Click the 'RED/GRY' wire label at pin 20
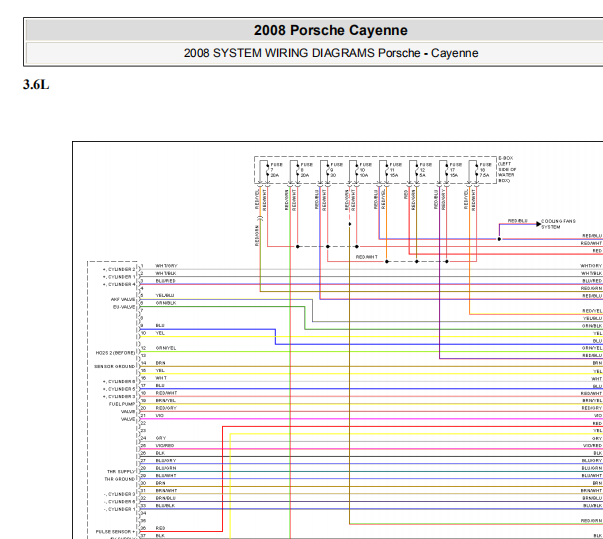The height and width of the screenshot is (539, 603). click(166, 408)
